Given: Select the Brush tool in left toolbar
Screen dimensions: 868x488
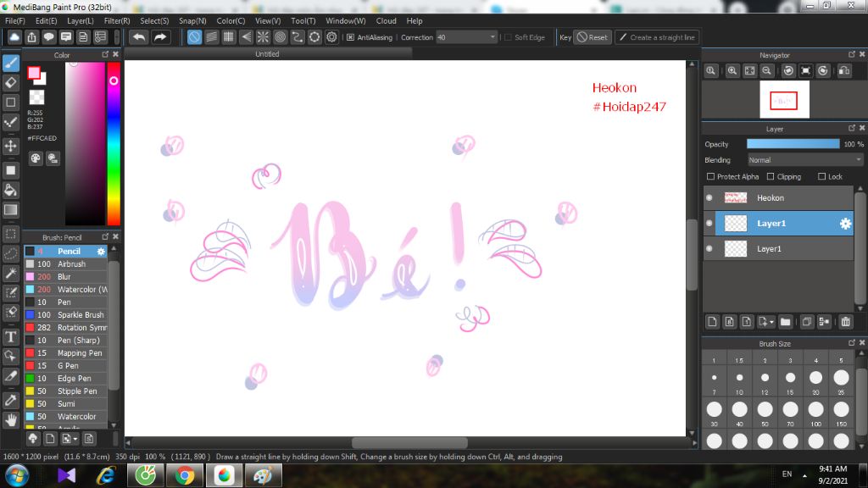Looking at the screenshot, I should [10, 63].
